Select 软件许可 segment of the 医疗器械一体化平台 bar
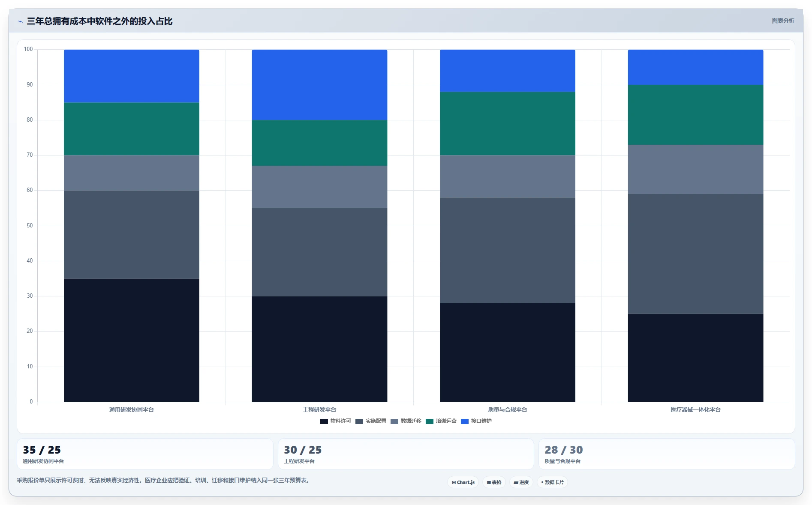Image resolution: width=812 pixels, height=505 pixels. pyautogui.click(x=695, y=358)
